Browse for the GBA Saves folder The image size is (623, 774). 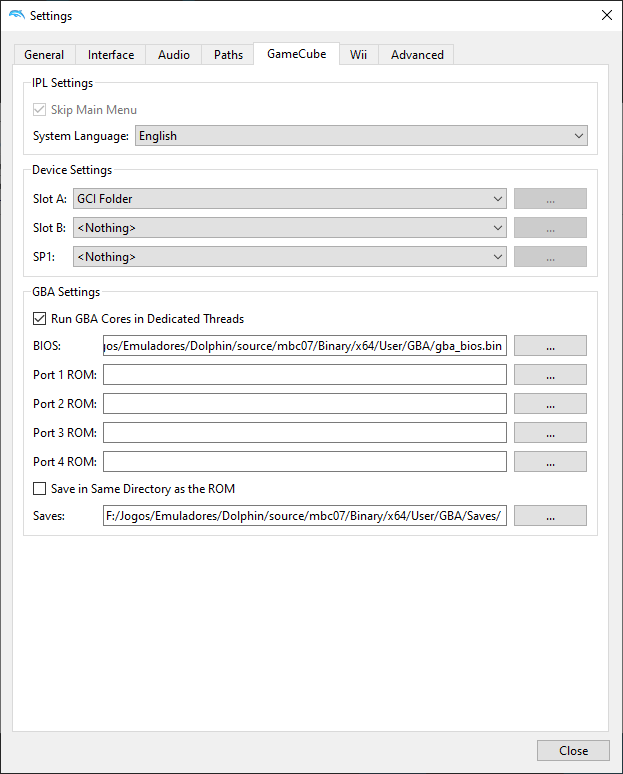click(x=550, y=516)
